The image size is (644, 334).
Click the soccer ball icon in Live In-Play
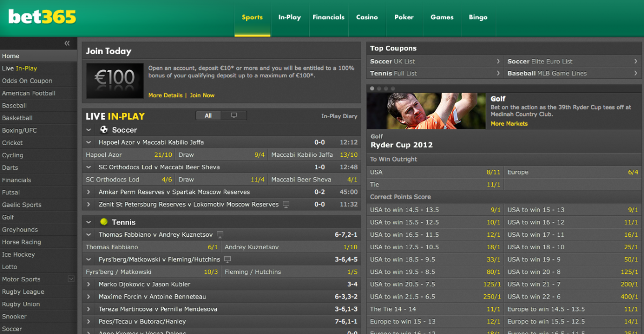[104, 129]
